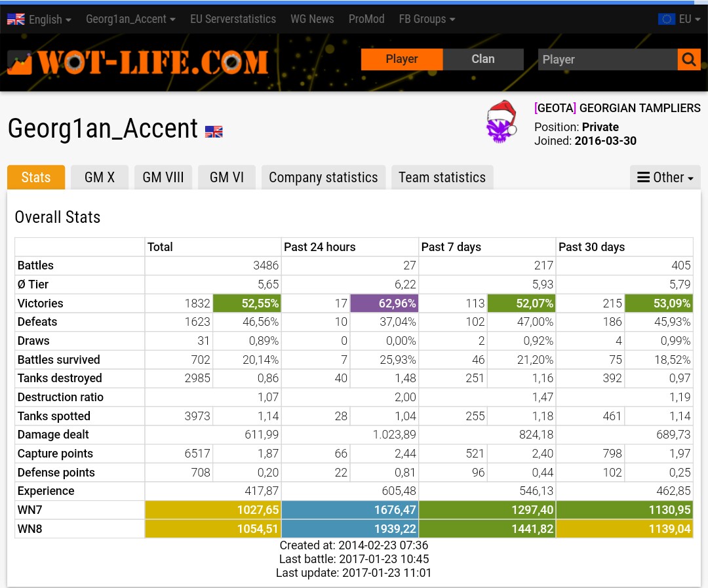This screenshot has height=588, width=708.
Task: Select the Player search mode button
Action: click(402, 59)
